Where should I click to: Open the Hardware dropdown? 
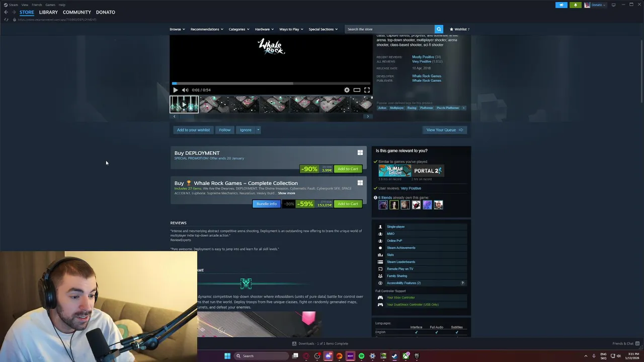pyautogui.click(x=264, y=29)
